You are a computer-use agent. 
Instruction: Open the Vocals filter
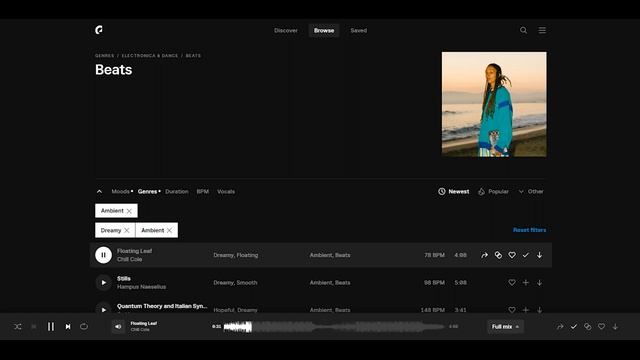[226, 191]
